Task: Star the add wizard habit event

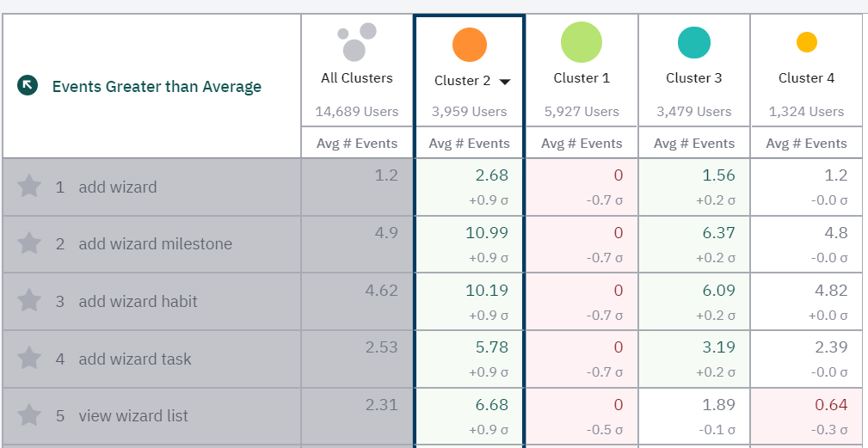Action: click(30, 301)
